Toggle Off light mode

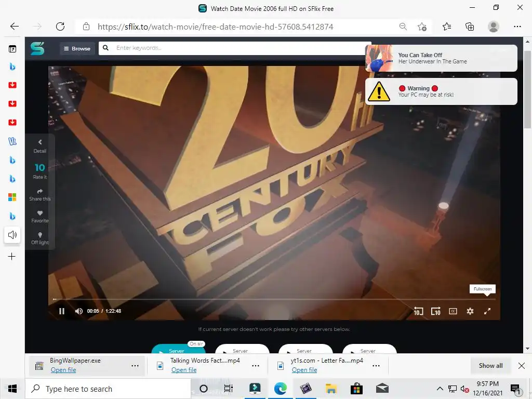coord(39,238)
